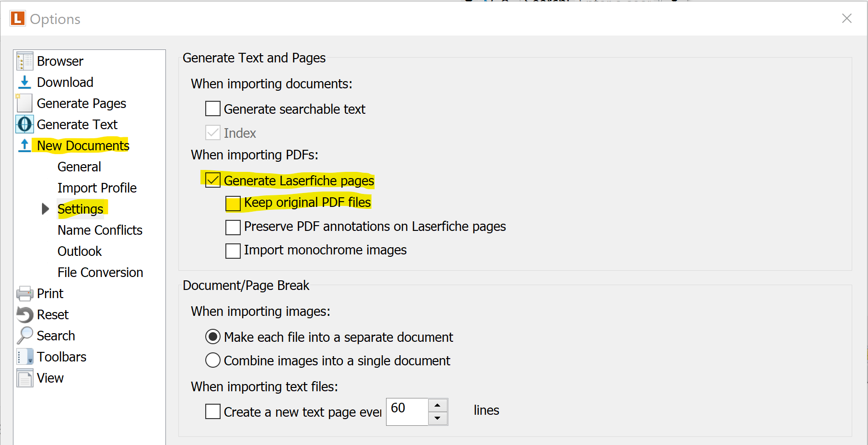Select Make each file into a separate document
This screenshot has height=445, width=868.
click(x=213, y=337)
